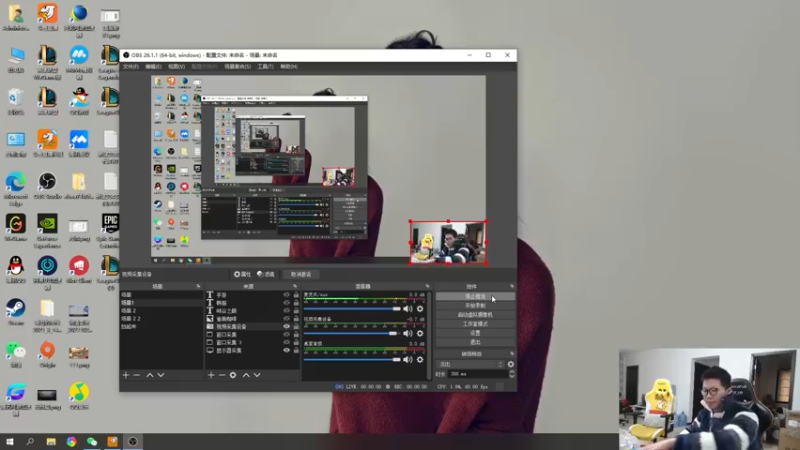This screenshot has width=800, height=450.
Task: Add a new source with plus button
Action: pyautogui.click(x=211, y=375)
